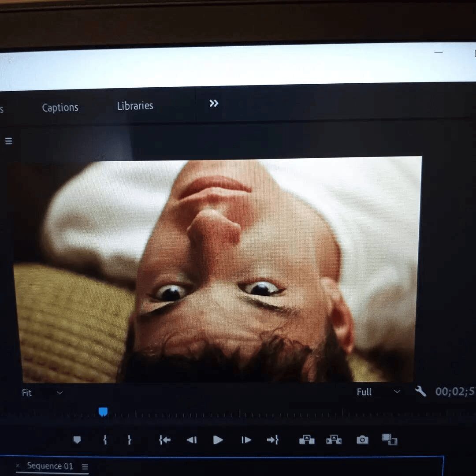Click the Lift button icon
The width and height of the screenshot is (476, 476).
[x=307, y=440]
